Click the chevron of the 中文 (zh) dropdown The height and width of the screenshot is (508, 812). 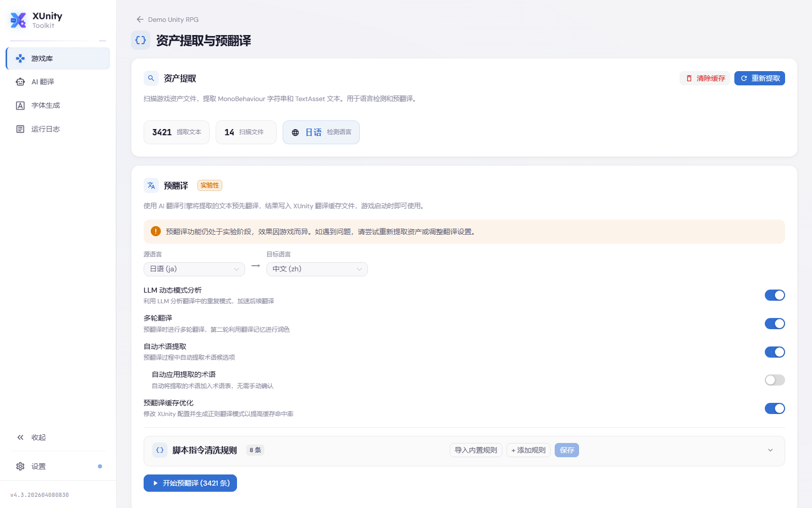pyautogui.click(x=359, y=269)
